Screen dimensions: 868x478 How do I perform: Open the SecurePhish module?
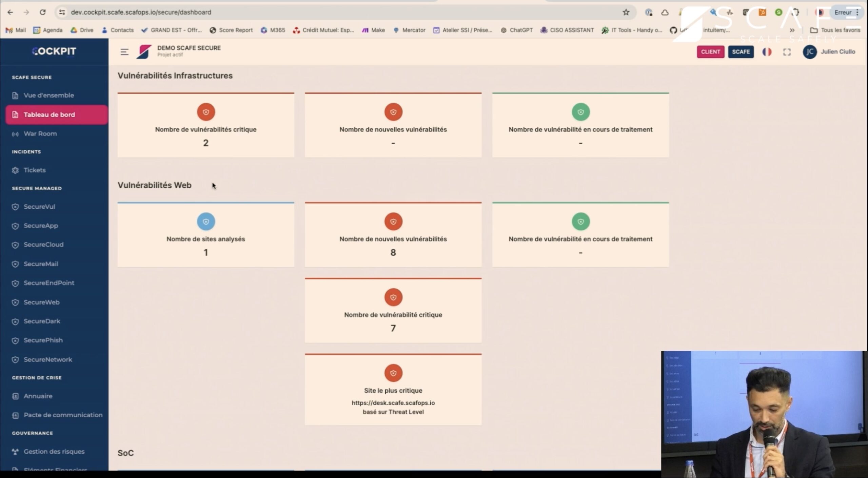click(x=42, y=340)
